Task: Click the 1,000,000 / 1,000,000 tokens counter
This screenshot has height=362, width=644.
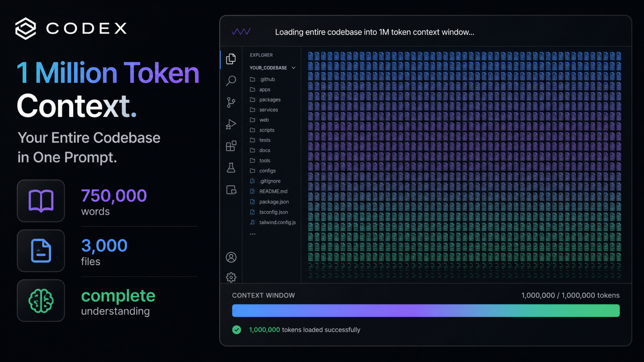Action: pyautogui.click(x=570, y=295)
